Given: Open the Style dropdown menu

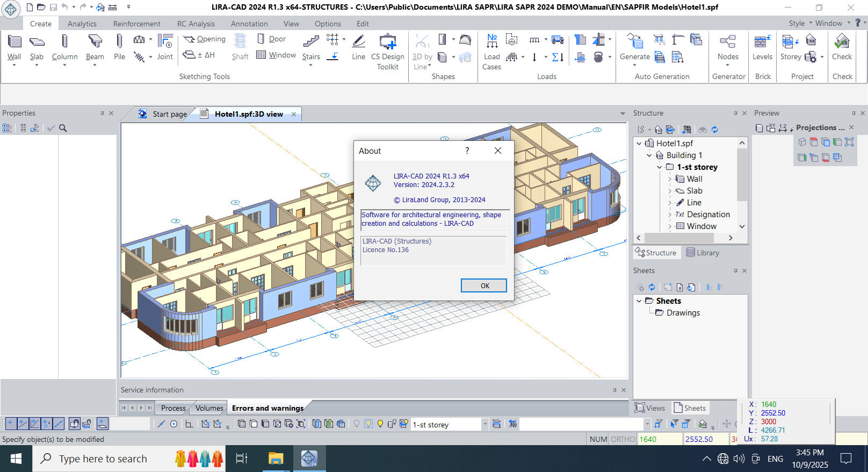Looking at the screenshot, I should [800, 23].
